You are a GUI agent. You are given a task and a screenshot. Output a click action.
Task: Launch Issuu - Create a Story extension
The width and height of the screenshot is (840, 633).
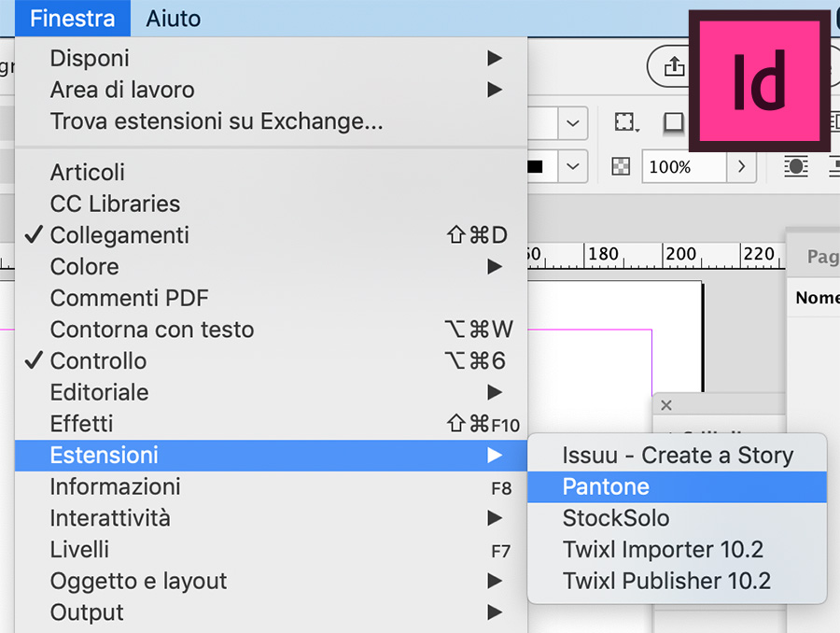[678, 456]
